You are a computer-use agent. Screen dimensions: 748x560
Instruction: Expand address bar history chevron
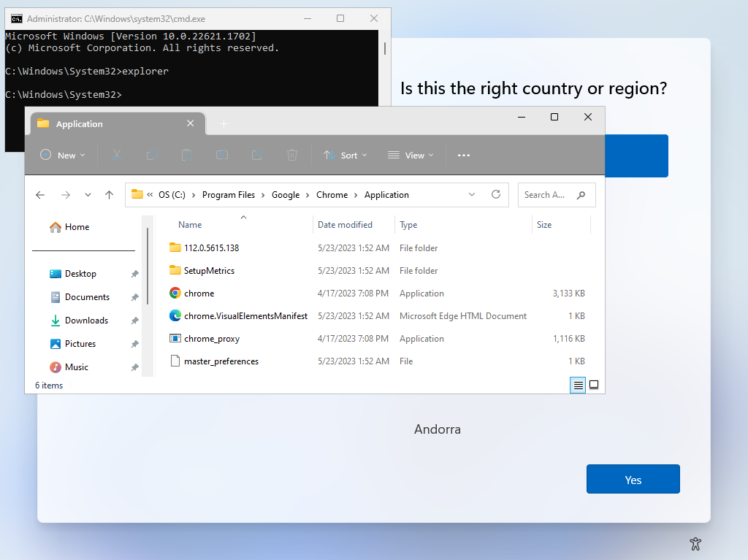[x=472, y=195]
